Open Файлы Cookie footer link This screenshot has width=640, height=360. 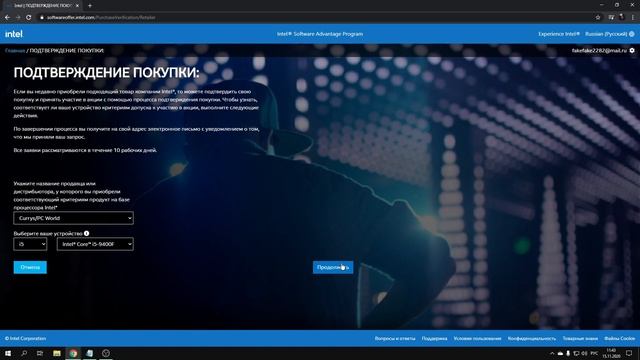pos(620,338)
